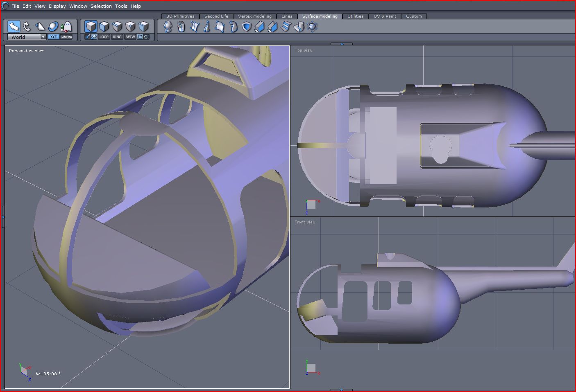Expand the collapsed panel handle below the viewports

pyautogui.click(x=341, y=390)
